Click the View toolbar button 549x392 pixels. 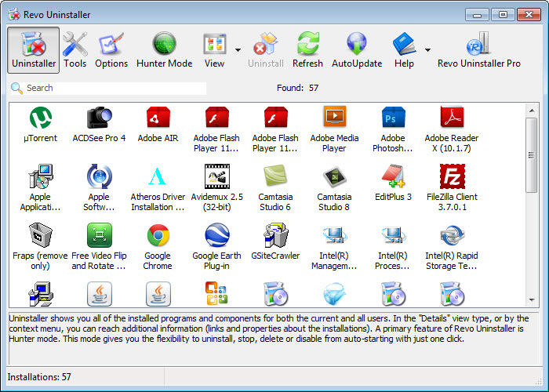[x=214, y=49]
